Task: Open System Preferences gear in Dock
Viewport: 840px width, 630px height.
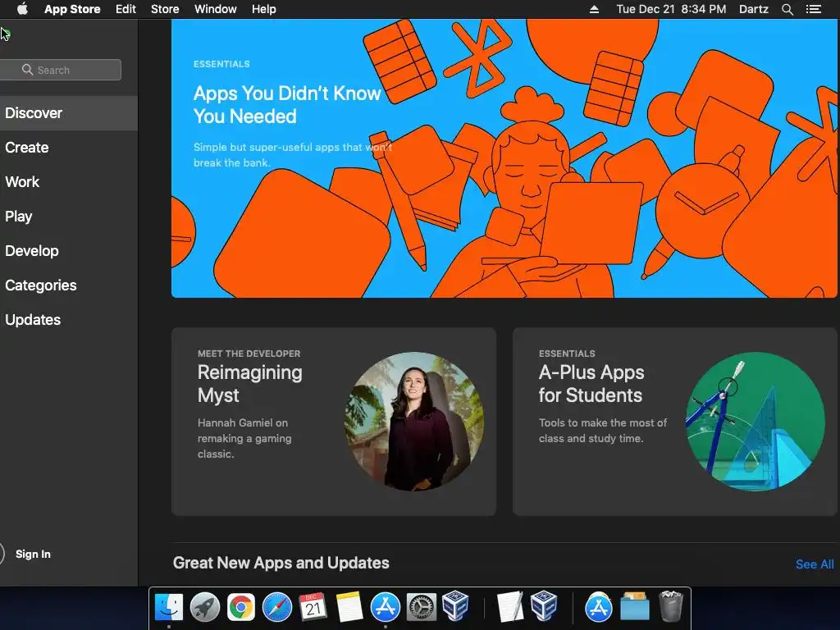Action: coord(421,607)
